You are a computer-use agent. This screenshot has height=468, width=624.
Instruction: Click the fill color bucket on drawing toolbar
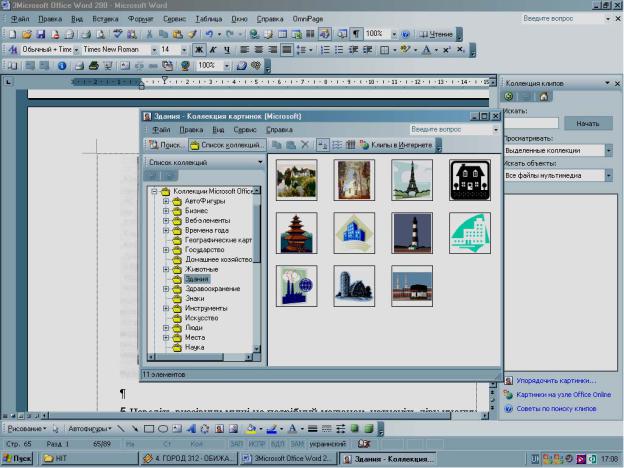tap(251, 429)
